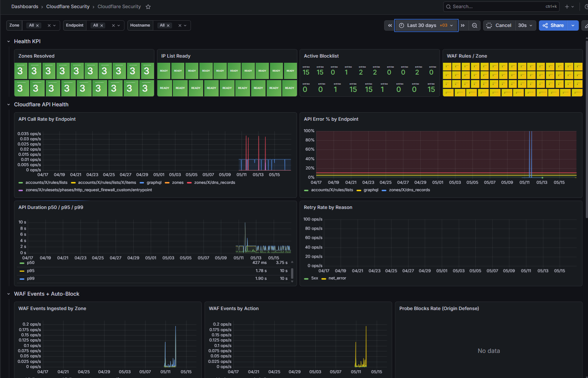Click the p95 yellow color swatch
The image size is (588, 378).
22,271
